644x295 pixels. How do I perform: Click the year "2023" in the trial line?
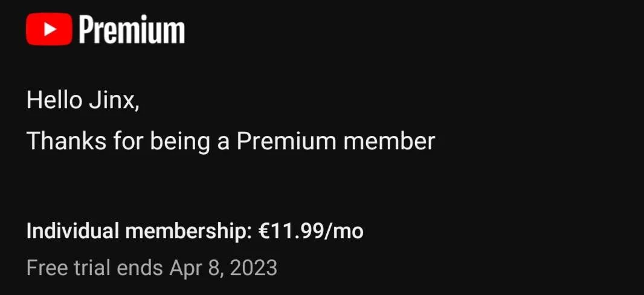tap(253, 267)
